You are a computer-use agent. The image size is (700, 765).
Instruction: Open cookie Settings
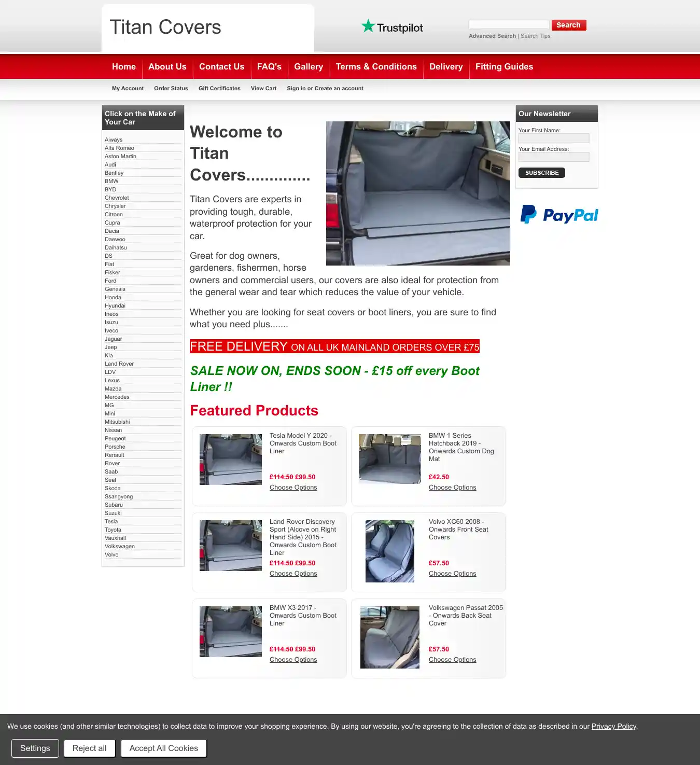(x=35, y=748)
